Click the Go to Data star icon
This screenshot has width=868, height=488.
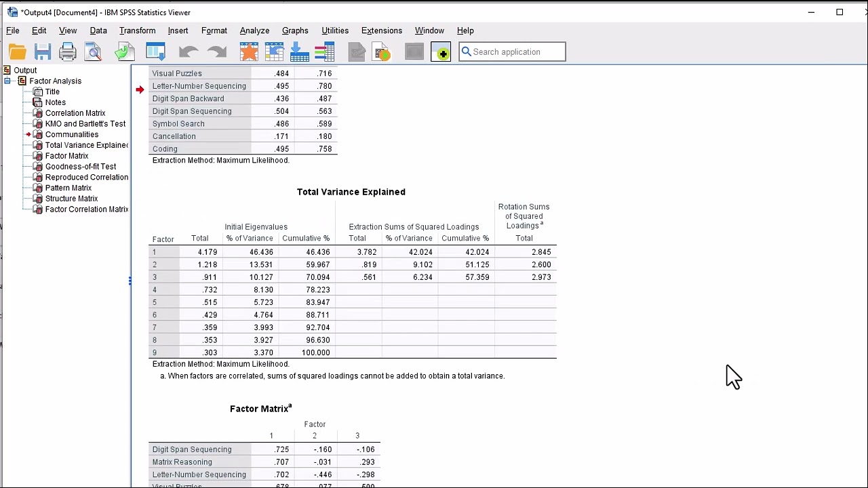pyautogui.click(x=249, y=52)
